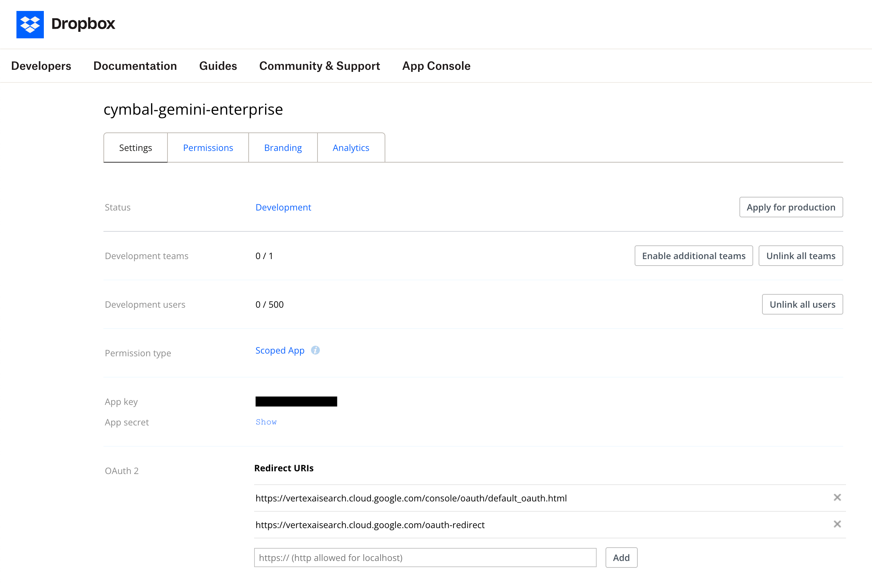Show the app secret
This screenshot has width=872, height=588.
pyautogui.click(x=266, y=422)
